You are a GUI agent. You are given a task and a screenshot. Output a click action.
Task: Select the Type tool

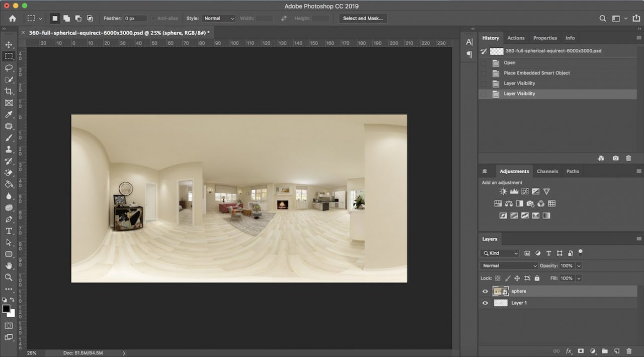tap(9, 230)
